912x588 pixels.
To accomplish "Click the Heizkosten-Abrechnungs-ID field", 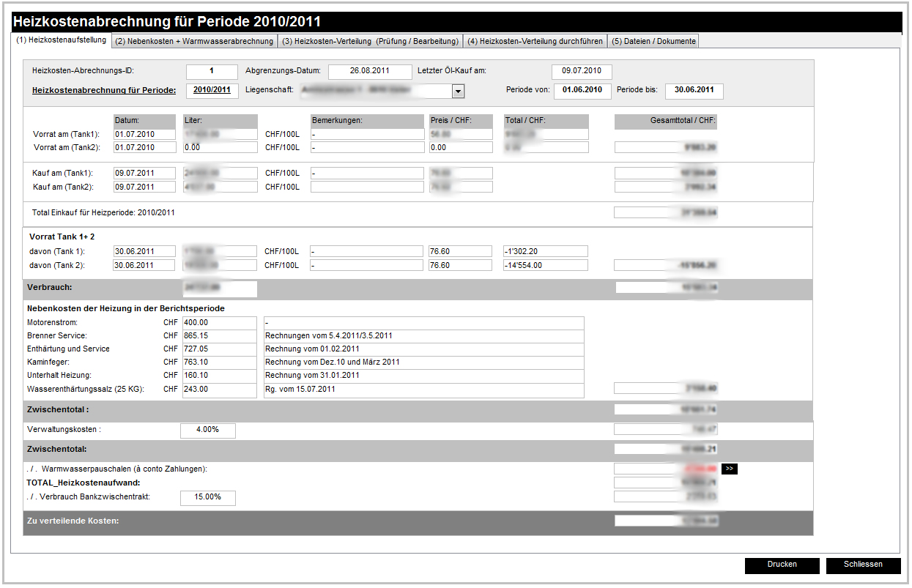I will click(212, 72).
